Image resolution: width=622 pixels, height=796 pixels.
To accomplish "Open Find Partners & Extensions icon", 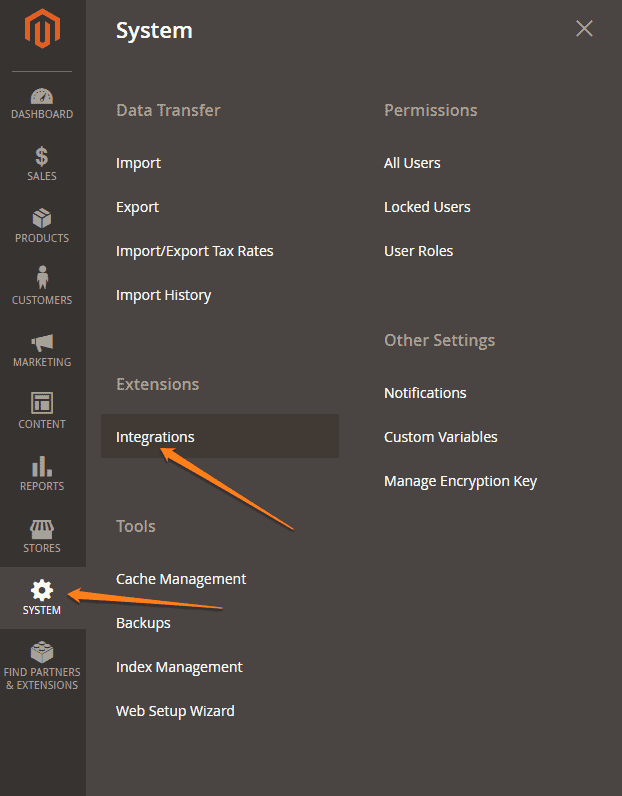I will [x=42, y=652].
